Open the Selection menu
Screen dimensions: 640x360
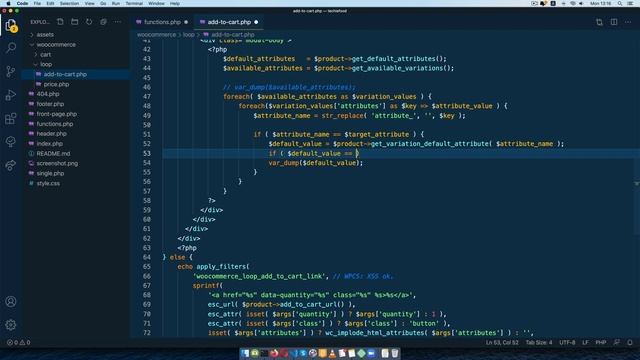tap(69, 3)
